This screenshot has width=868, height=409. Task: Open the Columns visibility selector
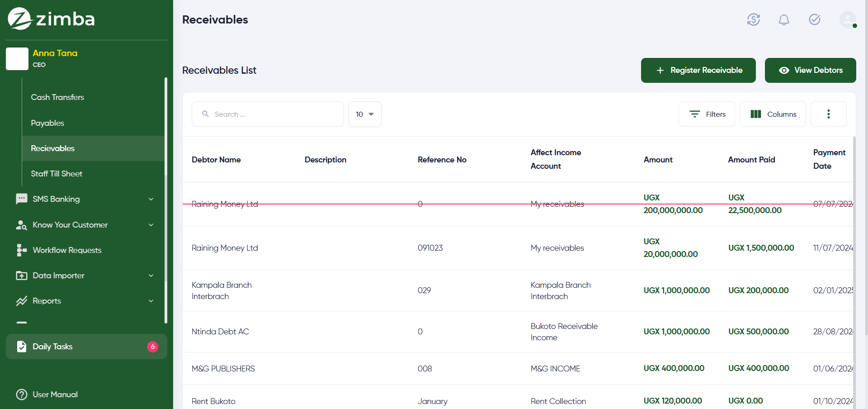pyautogui.click(x=773, y=114)
